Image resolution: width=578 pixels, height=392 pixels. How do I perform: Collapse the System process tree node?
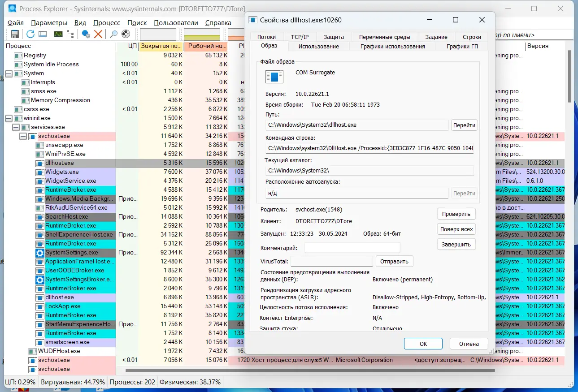[x=9, y=73]
